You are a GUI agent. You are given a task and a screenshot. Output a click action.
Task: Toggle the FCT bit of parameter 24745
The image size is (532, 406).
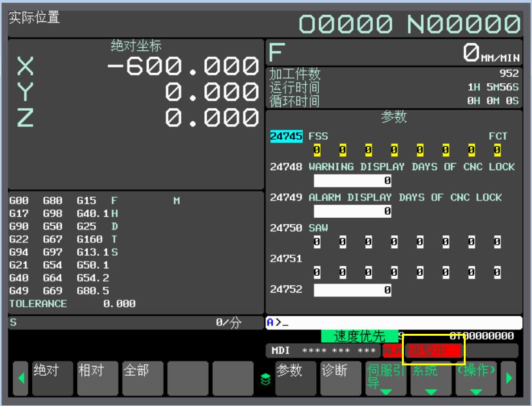(497, 150)
